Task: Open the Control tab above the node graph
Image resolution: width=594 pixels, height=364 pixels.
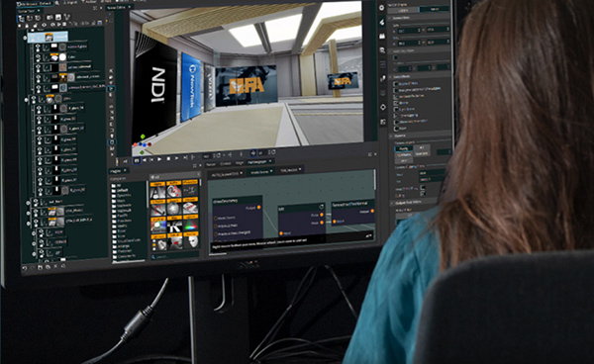Action: (x=226, y=164)
